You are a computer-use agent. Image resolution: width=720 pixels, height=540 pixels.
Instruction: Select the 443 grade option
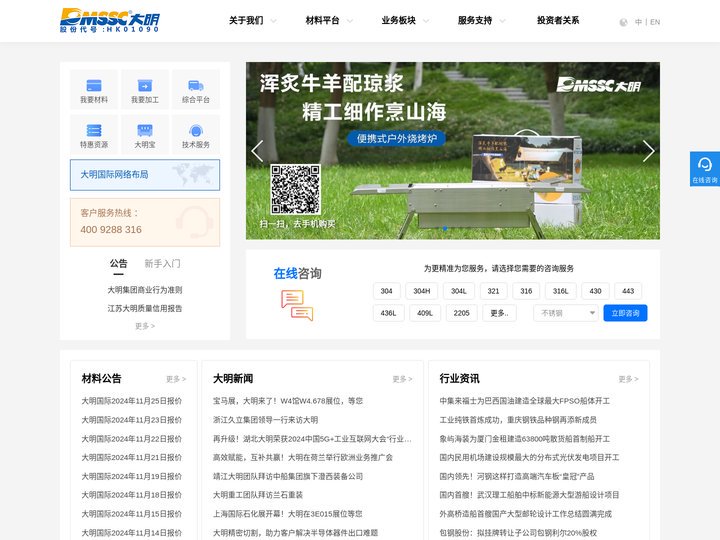tap(628, 291)
